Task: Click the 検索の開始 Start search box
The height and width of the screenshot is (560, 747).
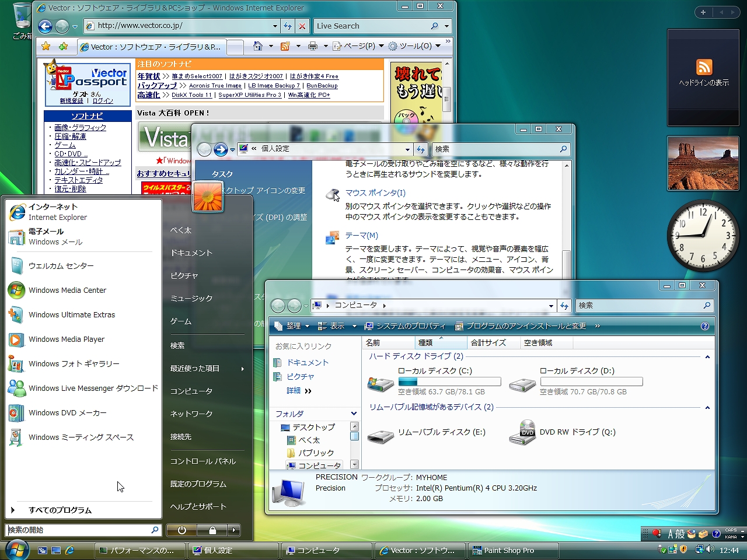Action: pos(83,530)
